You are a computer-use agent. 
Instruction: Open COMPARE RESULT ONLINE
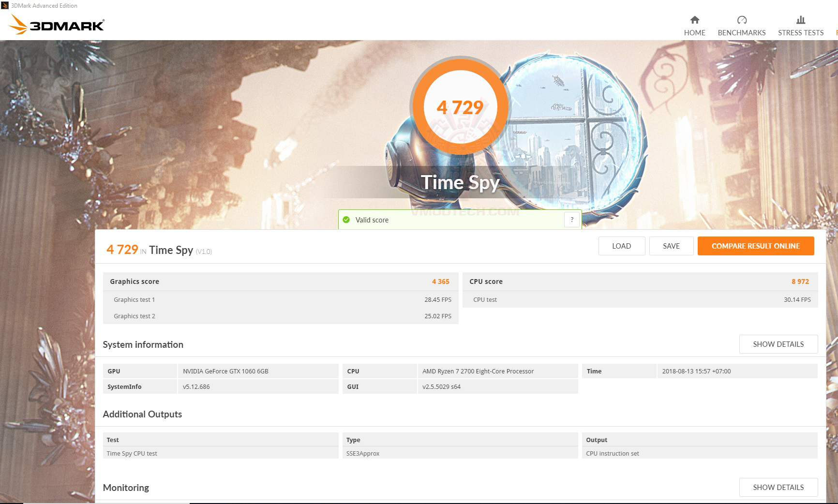(x=756, y=246)
